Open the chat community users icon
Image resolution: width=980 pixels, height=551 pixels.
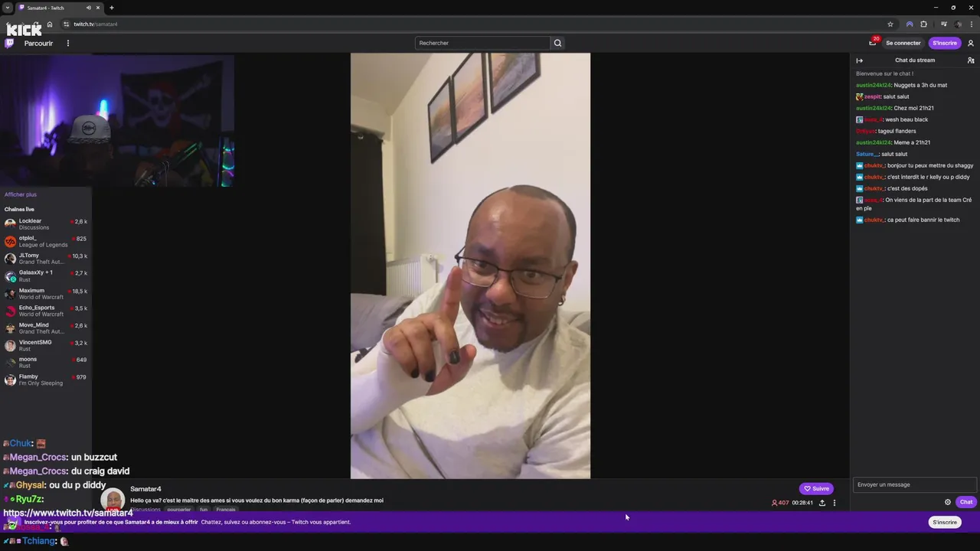point(971,60)
